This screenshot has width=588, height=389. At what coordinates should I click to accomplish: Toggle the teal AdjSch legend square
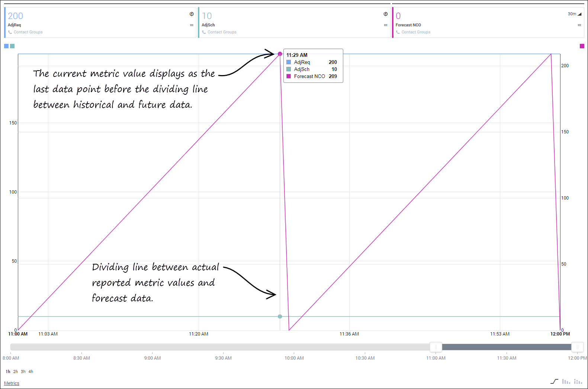(x=12, y=46)
